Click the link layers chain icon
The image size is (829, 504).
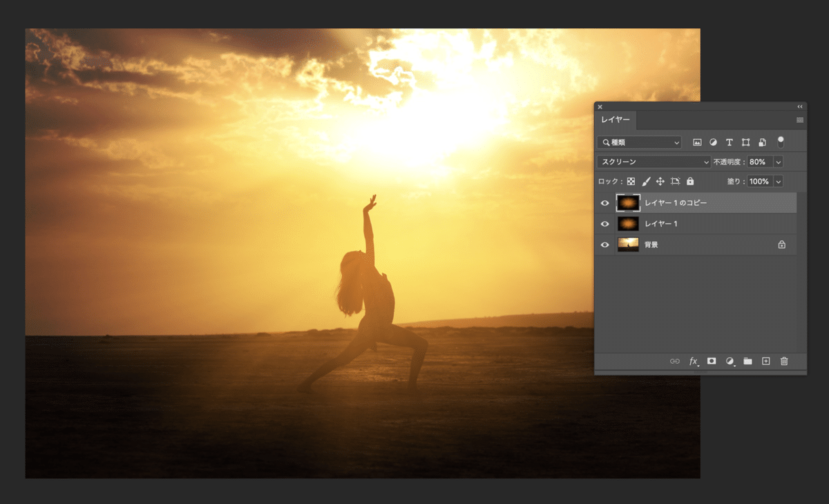[675, 361]
